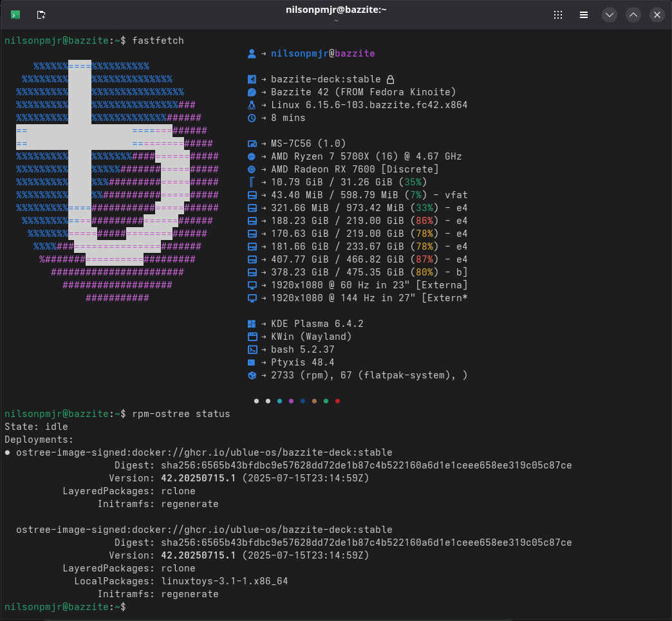Click the Fedora icon beside Bazzite 42
The image size is (672, 621).
pyautogui.click(x=252, y=92)
